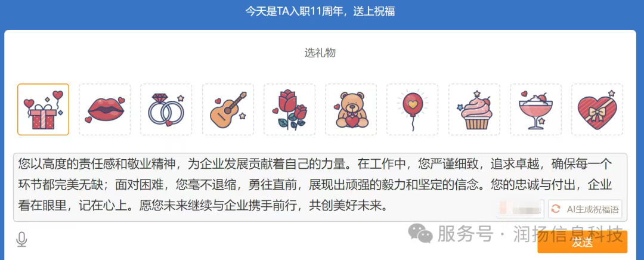The width and height of the screenshot is (644, 260).
Task: Click the orange refresh arrows icon
Action: (556, 209)
